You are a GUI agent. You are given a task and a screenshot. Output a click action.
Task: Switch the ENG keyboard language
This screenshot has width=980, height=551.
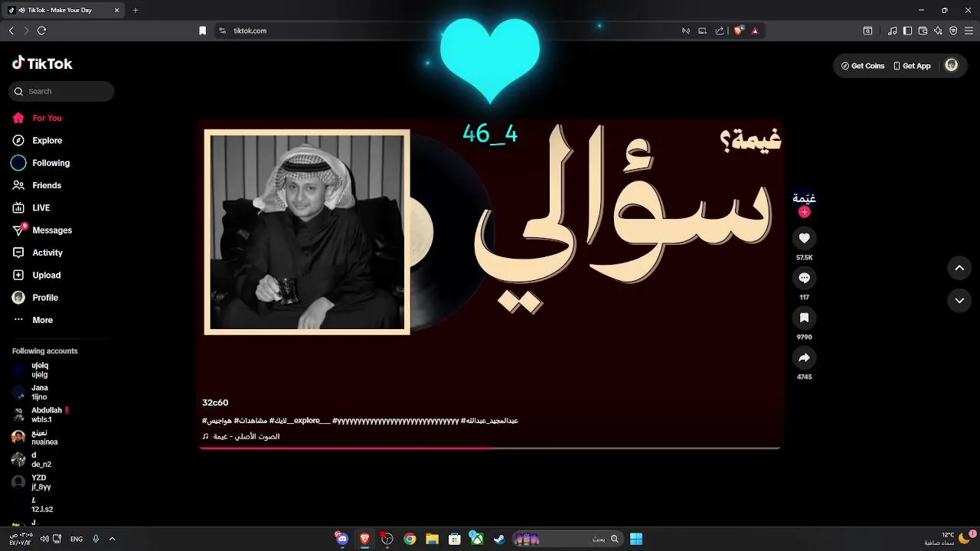coord(77,539)
